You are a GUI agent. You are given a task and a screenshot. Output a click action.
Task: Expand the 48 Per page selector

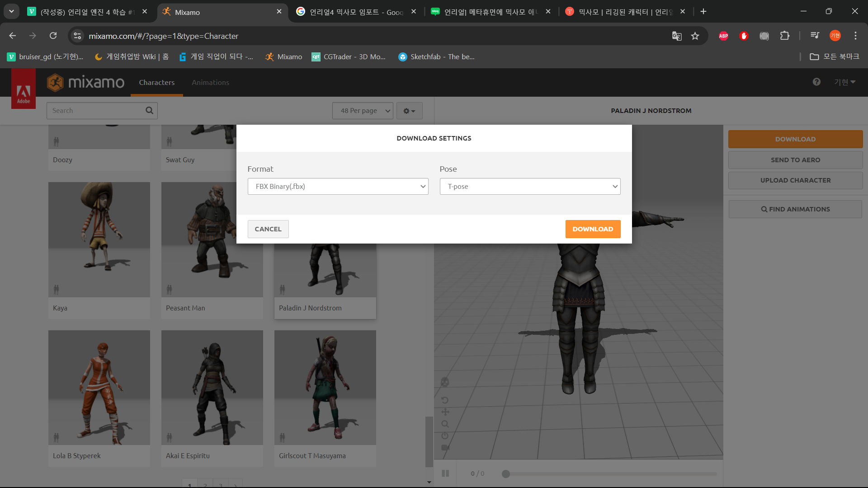pyautogui.click(x=362, y=111)
